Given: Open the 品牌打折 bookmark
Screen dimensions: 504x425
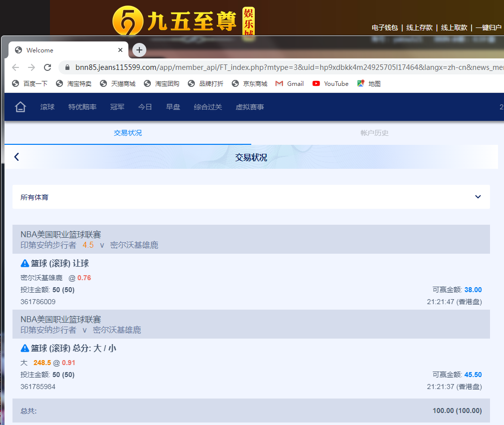Looking at the screenshot, I should [206, 83].
